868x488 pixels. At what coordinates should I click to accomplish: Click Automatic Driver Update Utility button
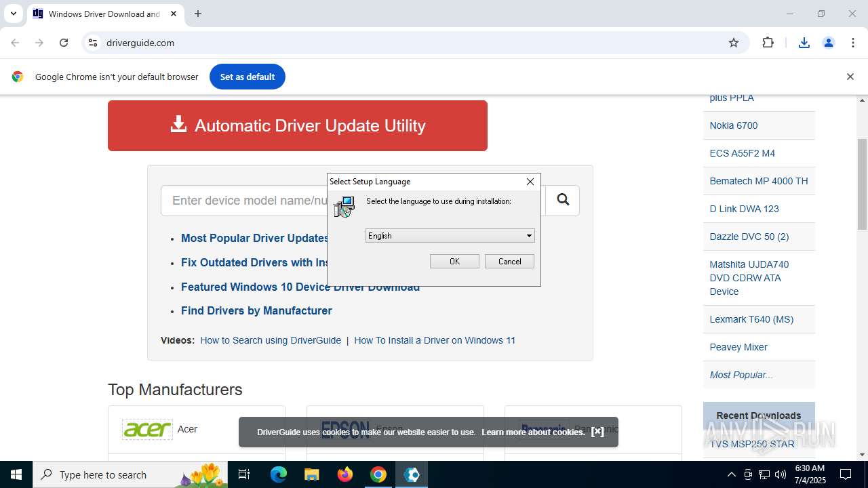[298, 125]
